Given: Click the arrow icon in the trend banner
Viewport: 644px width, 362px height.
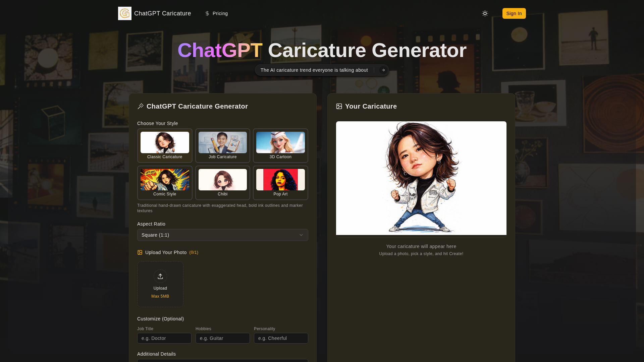Looking at the screenshot, I should click(x=383, y=70).
